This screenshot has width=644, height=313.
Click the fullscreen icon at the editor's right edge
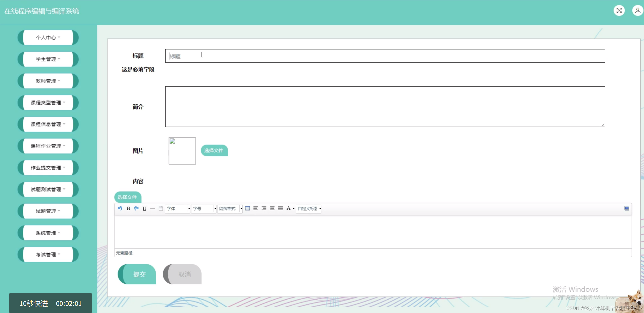pyautogui.click(x=627, y=208)
